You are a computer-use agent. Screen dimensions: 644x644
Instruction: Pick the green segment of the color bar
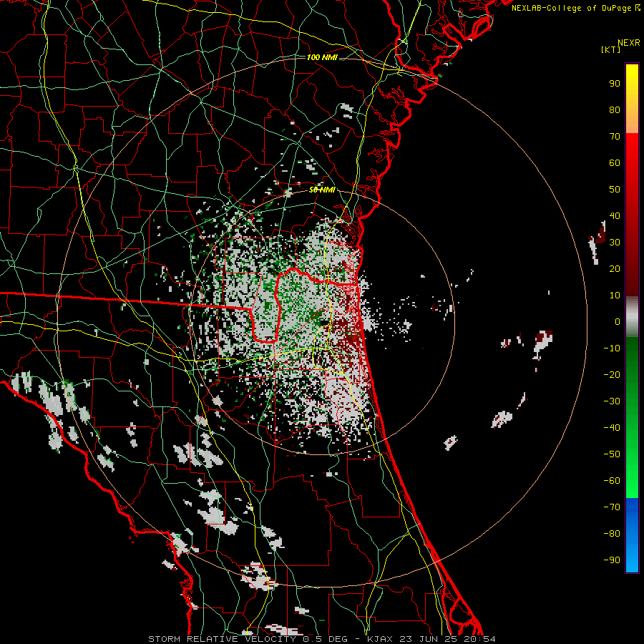pyautogui.click(x=632, y=417)
